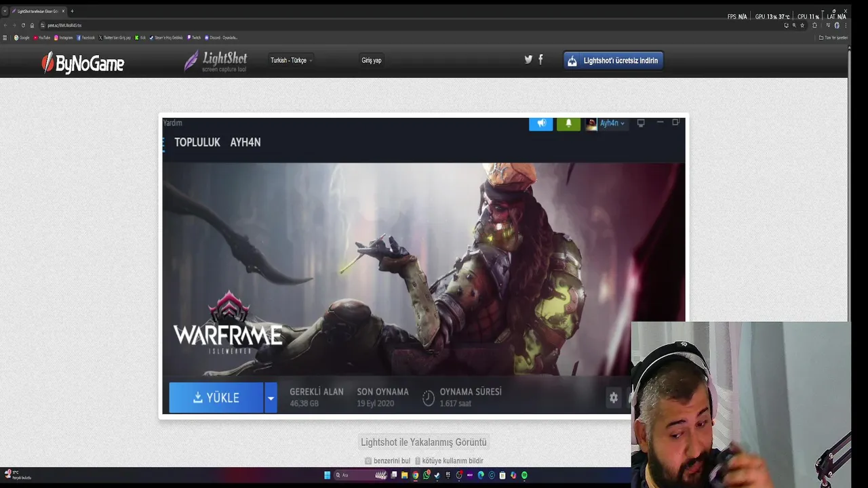The height and width of the screenshot is (488, 868).
Task: Open LightShot's Twitter page icon
Action: 528,60
